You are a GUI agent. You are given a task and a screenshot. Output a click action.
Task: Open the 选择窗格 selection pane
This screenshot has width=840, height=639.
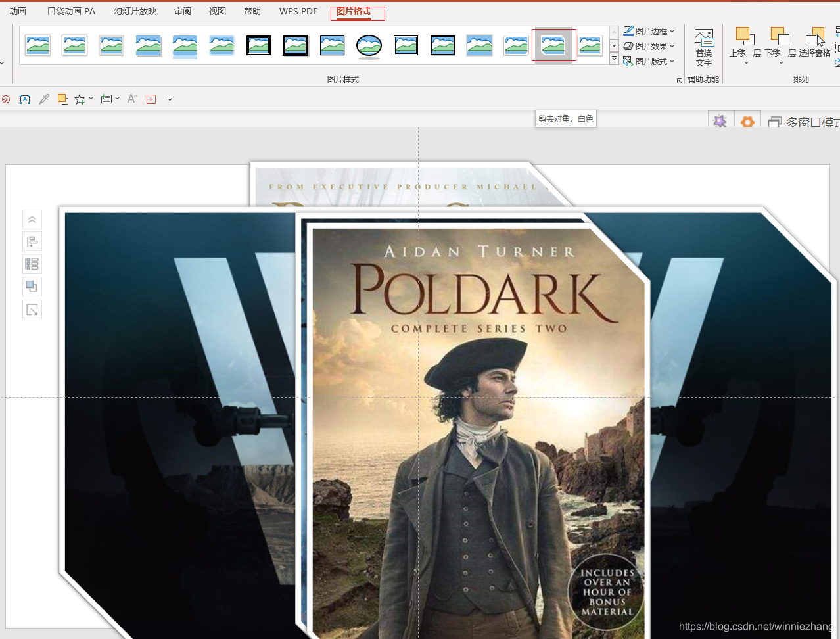click(815, 42)
